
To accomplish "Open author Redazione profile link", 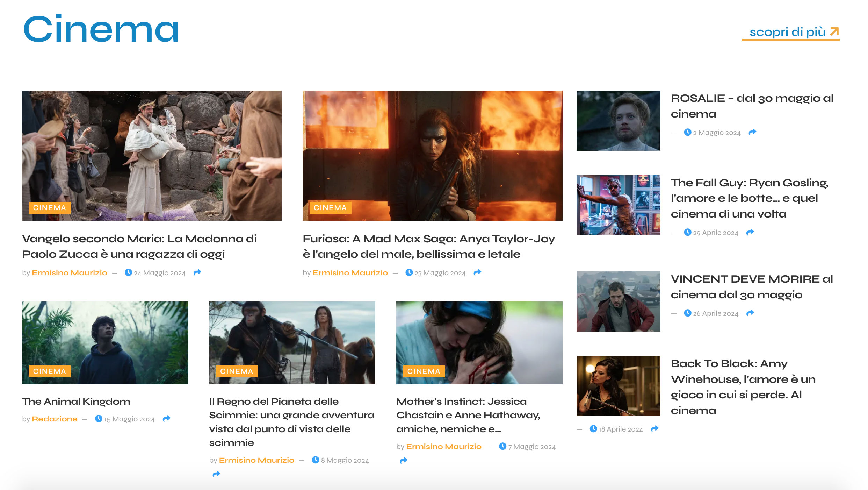I will [55, 419].
